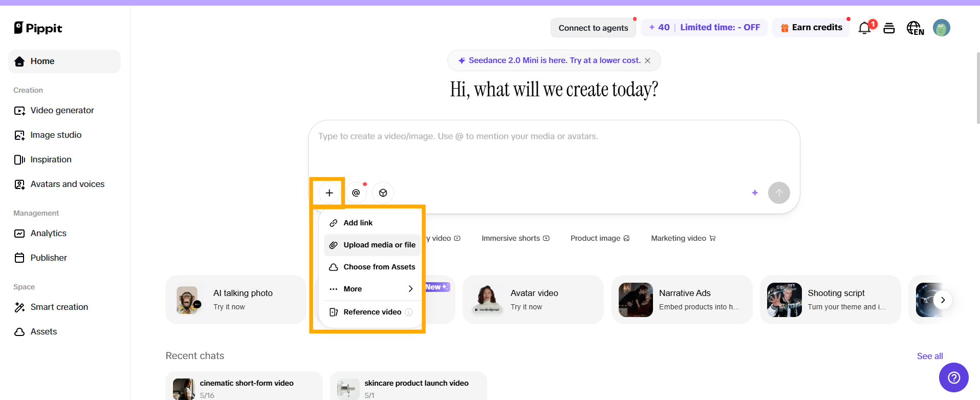Open credits balance showing 40
The image size is (980, 400).
point(659,28)
